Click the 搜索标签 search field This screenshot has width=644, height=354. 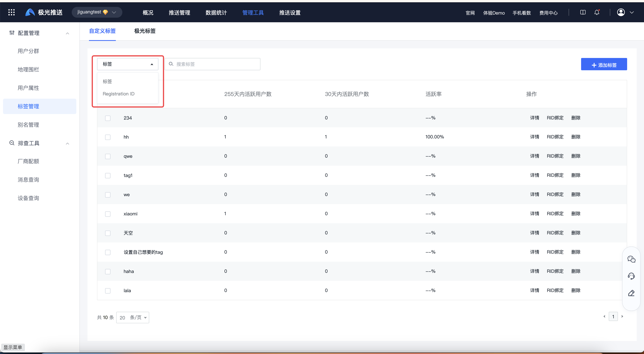[x=212, y=64]
